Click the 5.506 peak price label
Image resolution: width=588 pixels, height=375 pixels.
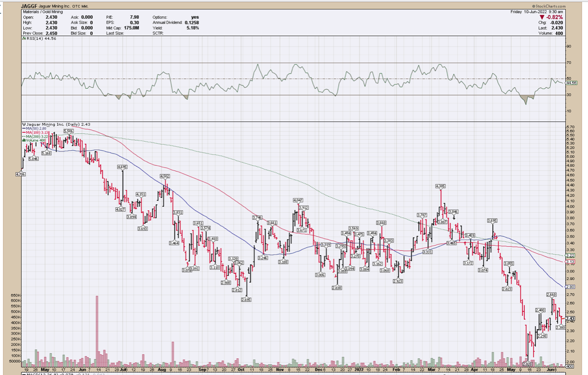coord(69,131)
